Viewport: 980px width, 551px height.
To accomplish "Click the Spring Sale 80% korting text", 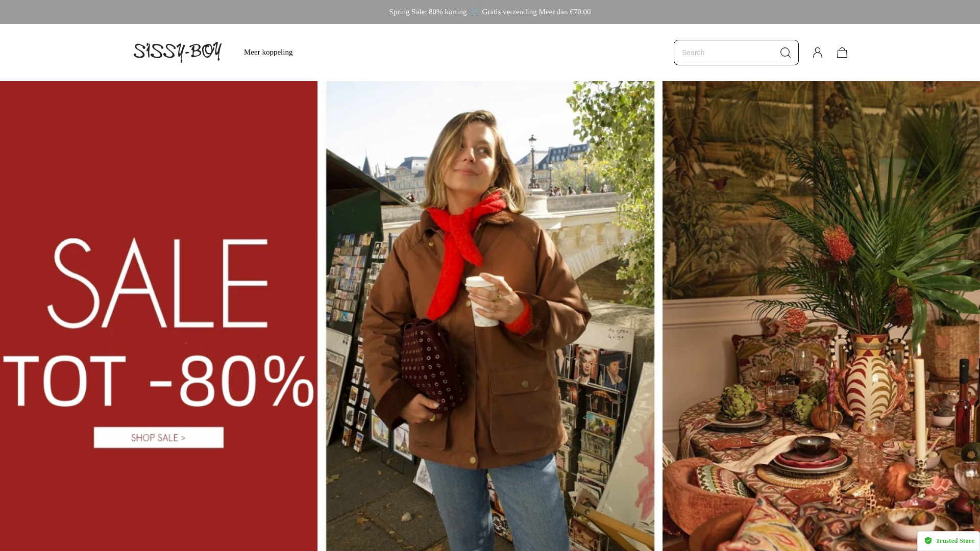I will [x=428, y=12].
